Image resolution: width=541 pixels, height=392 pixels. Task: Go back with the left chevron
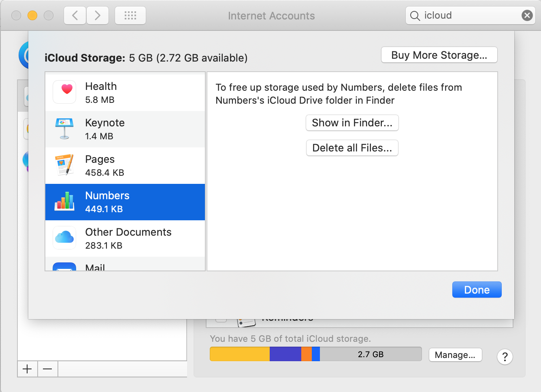click(75, 15)
